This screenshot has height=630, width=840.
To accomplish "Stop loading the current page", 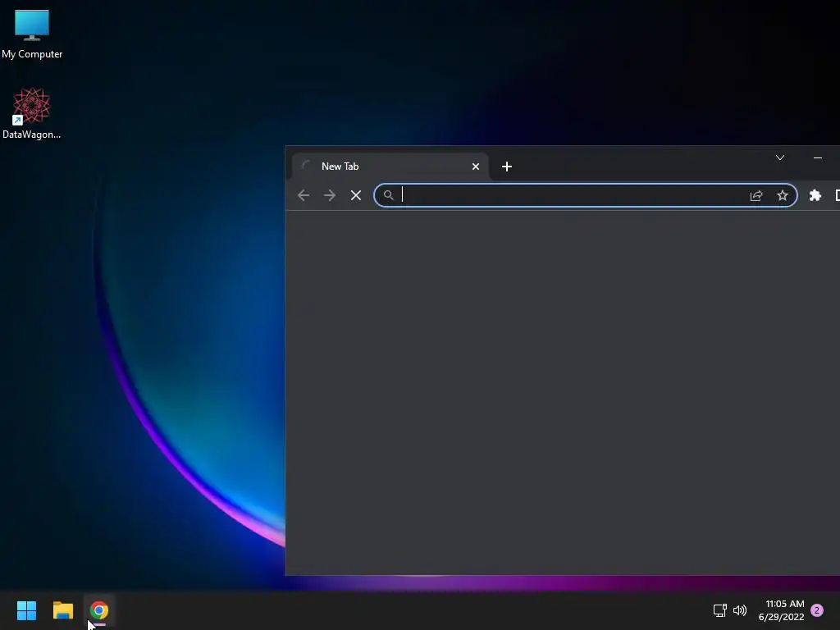I will (356, 195).
